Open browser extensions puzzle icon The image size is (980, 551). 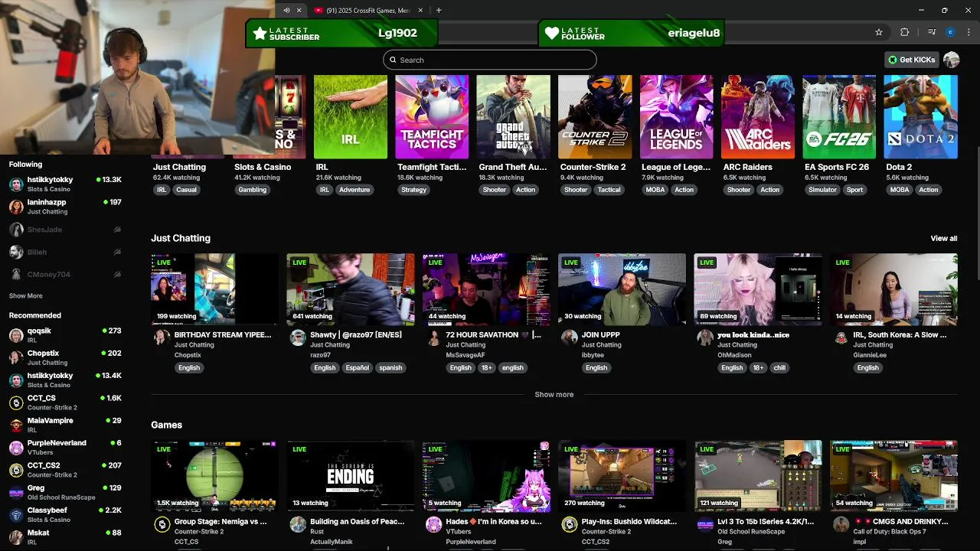click(x=905, y=32)
